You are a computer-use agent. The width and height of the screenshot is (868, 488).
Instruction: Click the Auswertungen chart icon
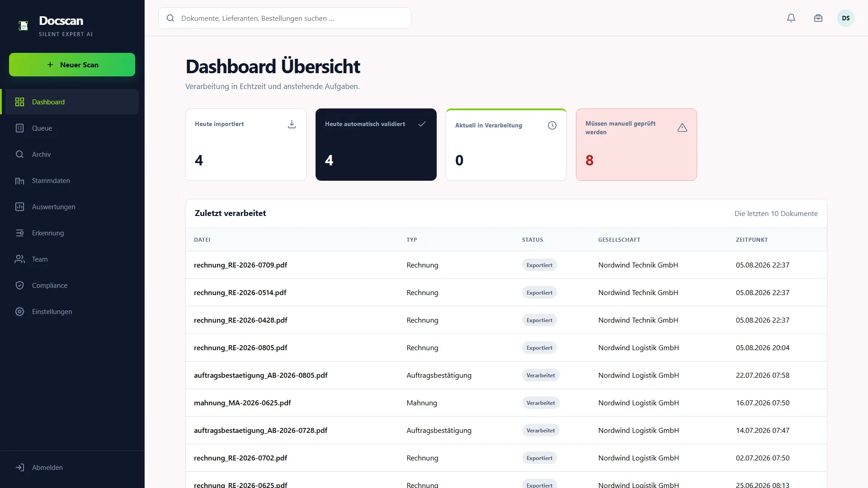[19, 207]
